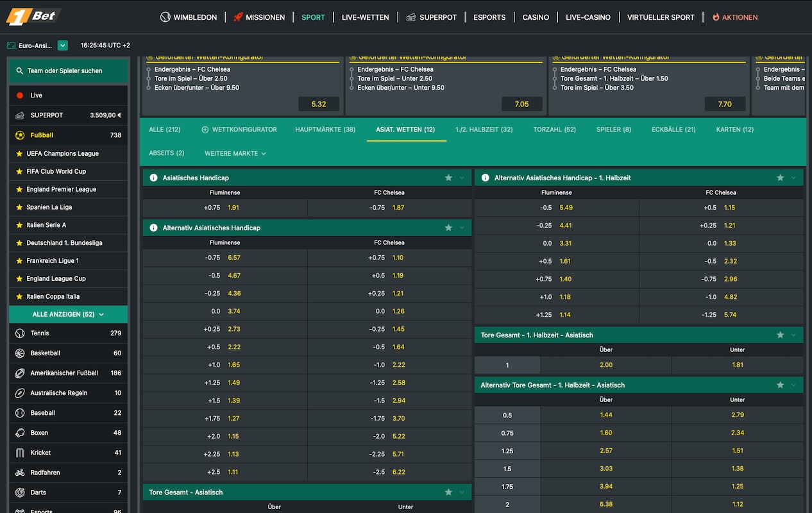
Task: Select the 5.32 odds in the bet configurator
Action: (x=319, y=103)
